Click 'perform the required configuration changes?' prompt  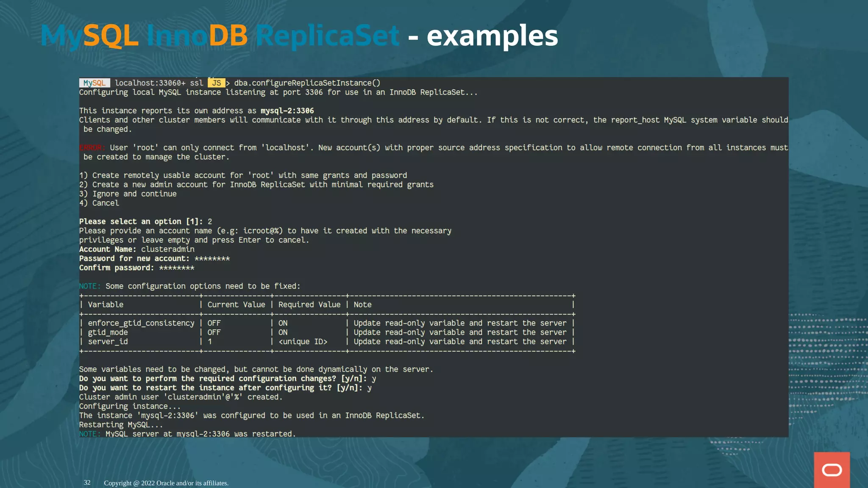click(x=227, y=378)
